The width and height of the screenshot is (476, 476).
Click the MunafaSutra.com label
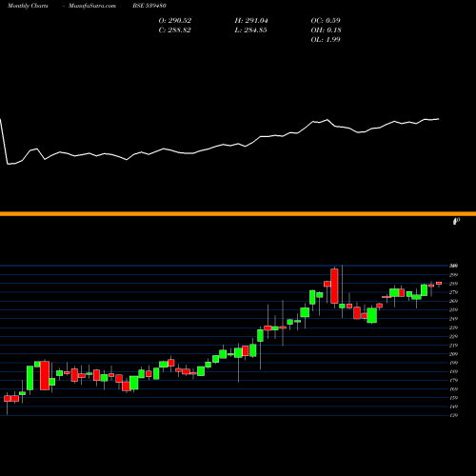click(x=92, y=6)
